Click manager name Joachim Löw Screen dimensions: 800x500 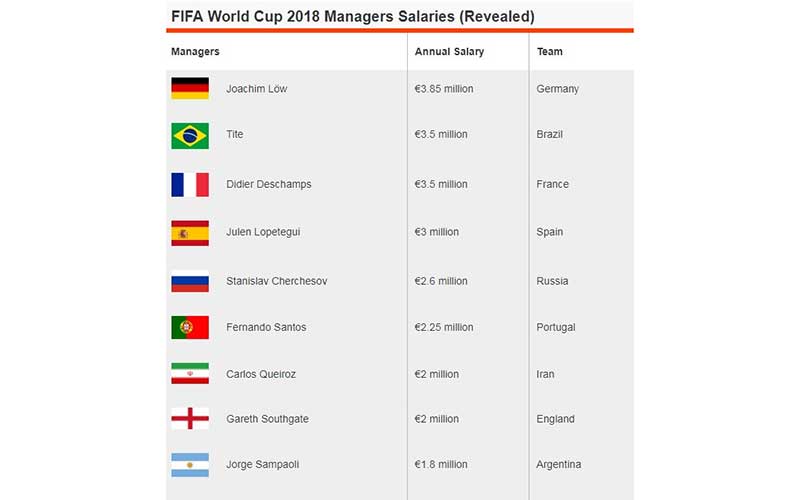coord(257,89)
